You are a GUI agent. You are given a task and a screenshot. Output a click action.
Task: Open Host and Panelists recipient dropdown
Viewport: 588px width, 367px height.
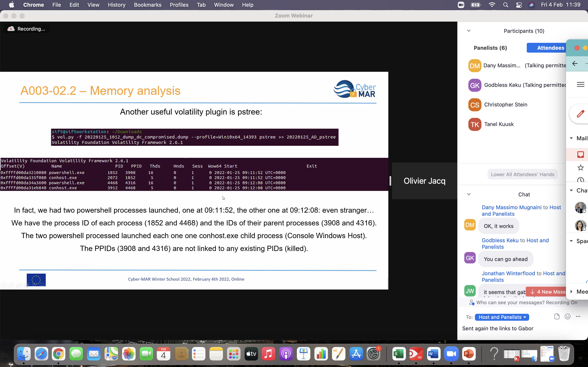[502, 317]
